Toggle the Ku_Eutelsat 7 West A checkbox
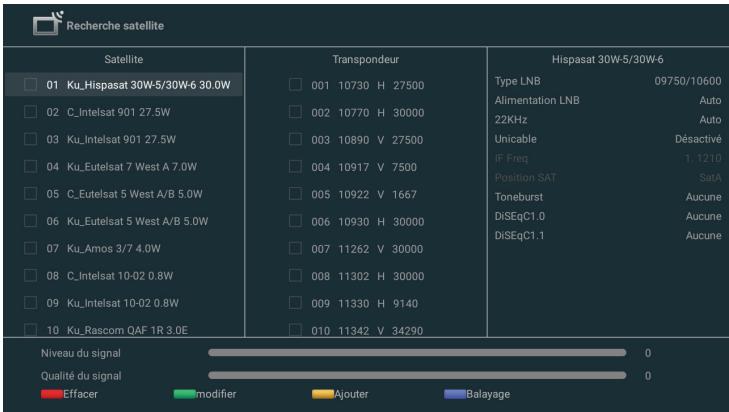 (x=31, y=166)
